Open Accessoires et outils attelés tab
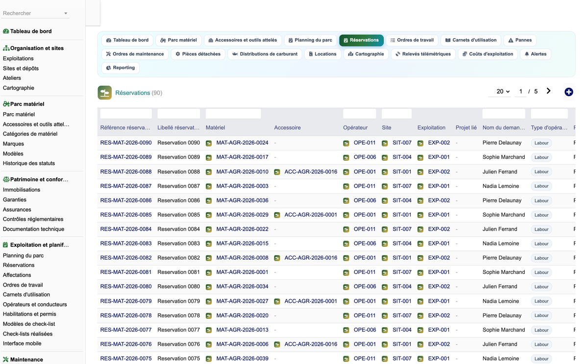Viewport: 588px width, 364px height. 243,40
